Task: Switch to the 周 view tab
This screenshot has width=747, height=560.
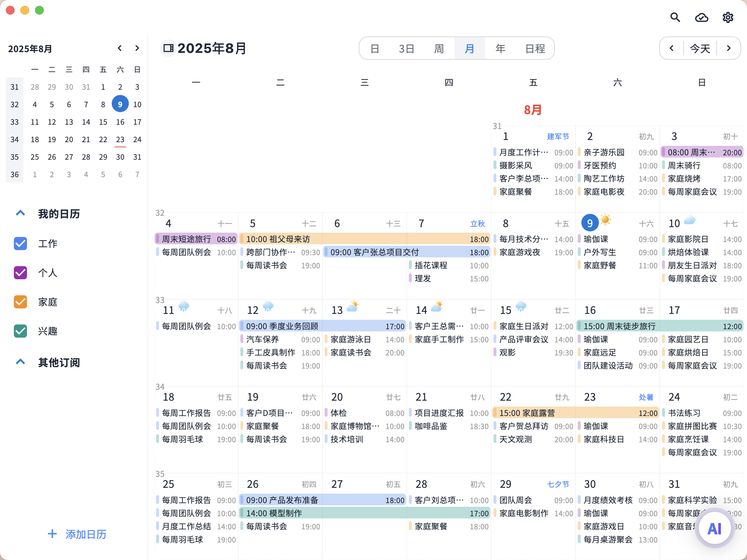Action: coord(439,48)
